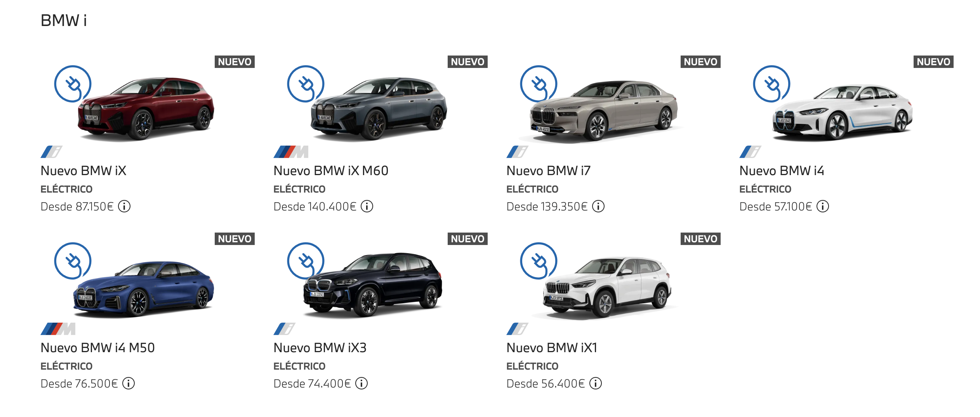Open info icon next to iX3 price
The width and height of the screenshot is (980, 417).
point(361,383)
